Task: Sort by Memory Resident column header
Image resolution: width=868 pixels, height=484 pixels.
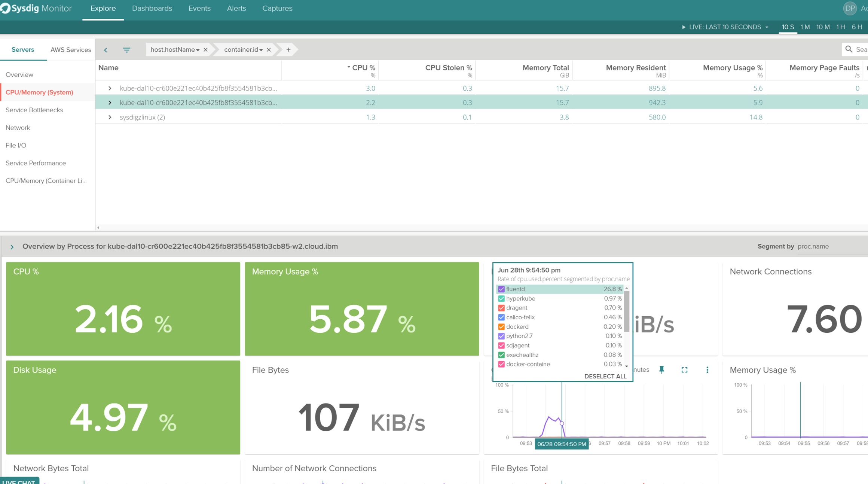Action: click(636, 68)
